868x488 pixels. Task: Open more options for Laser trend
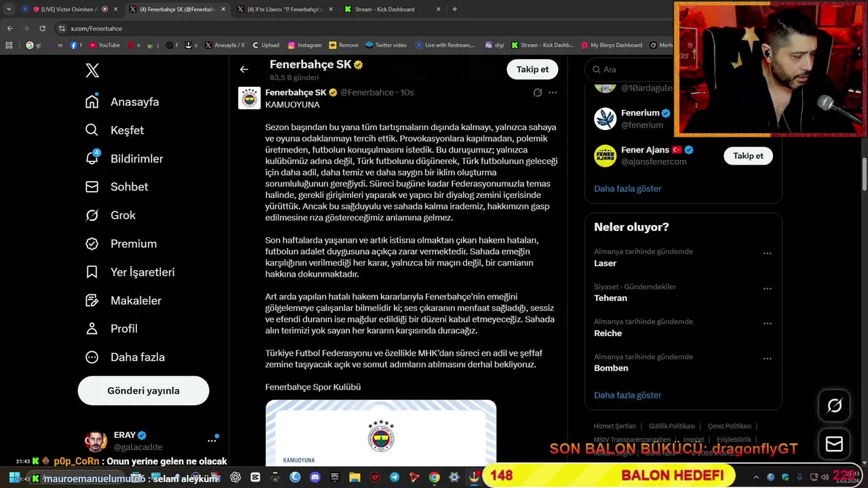[x=767, y=253]
